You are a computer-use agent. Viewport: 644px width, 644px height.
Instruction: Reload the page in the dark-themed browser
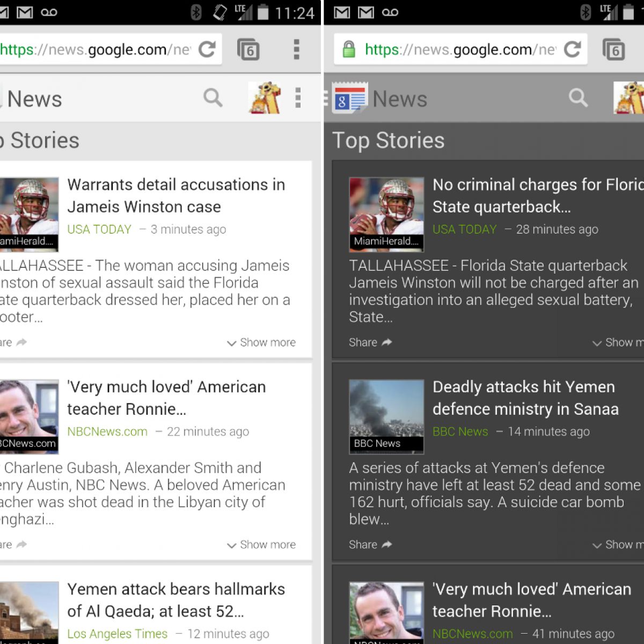(572, 49)
